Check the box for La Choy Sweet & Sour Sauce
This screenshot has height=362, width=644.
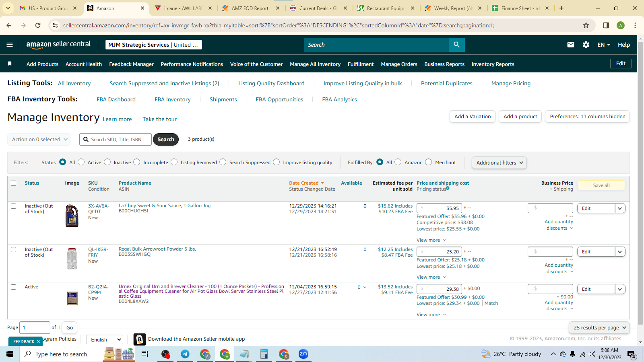tap(14, 206)
